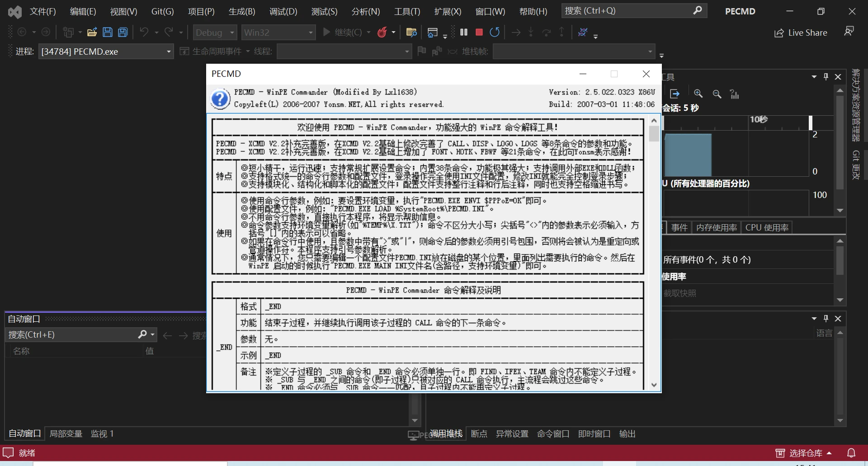Viewport: 868px width, 466px height.
Task: Click the navigate forward circle icon
Action: (x=46, y=32)
